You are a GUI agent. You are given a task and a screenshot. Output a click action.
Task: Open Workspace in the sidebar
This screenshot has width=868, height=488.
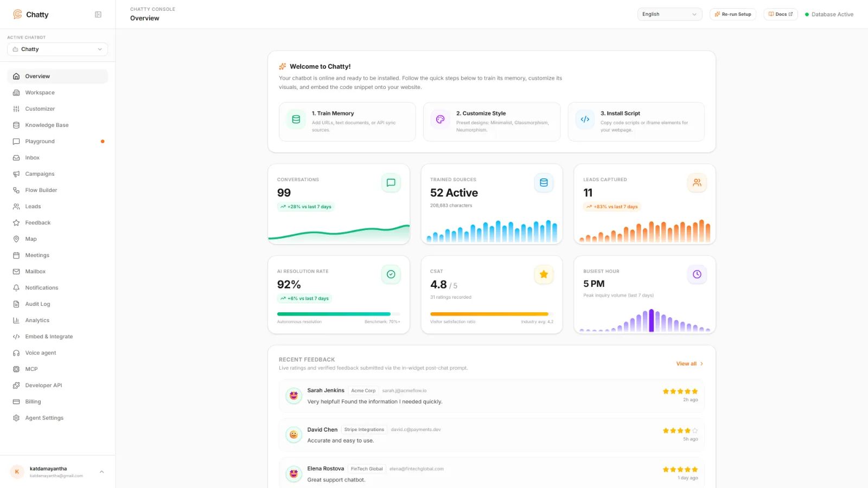click(58, 93)
